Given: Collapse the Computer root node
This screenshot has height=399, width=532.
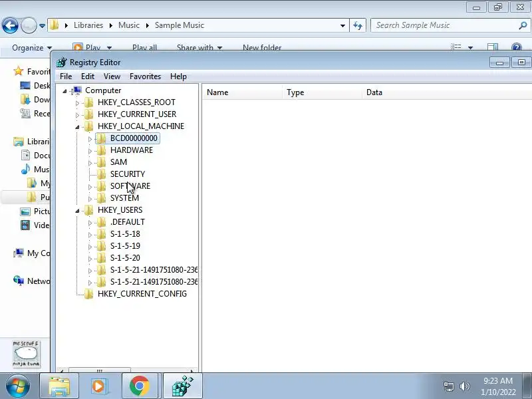Looking at the screenshot, I should point(65,91).
